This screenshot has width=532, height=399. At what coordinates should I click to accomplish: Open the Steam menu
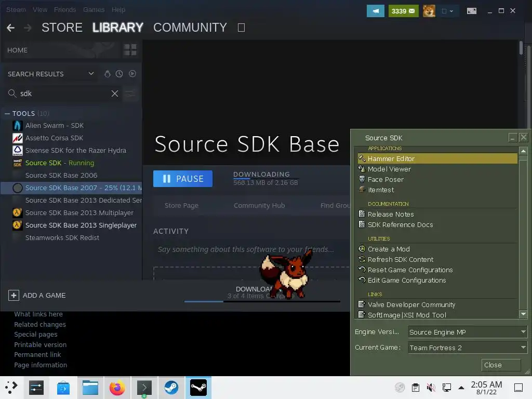click(16, 10)
